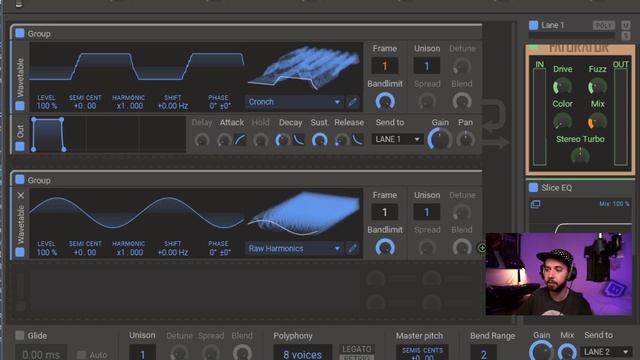Viewport: 640px width, 360px height.
Task: Click the Bend Range value 2
Action: tap(483, 353)
